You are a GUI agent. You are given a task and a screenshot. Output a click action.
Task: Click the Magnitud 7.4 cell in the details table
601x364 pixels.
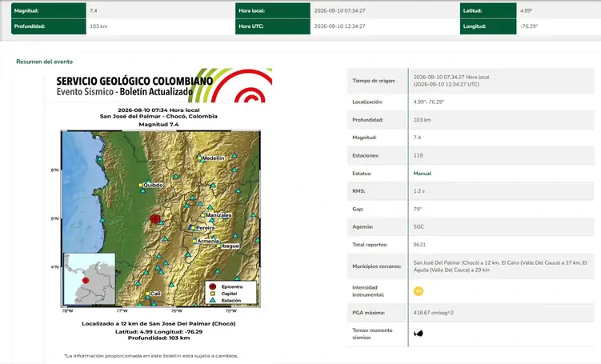tap(417, 138)
